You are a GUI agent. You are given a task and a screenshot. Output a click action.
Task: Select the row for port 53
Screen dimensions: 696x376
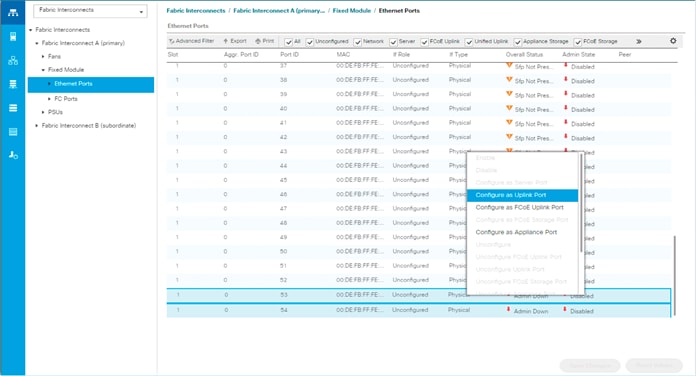[x=419, y=295]
